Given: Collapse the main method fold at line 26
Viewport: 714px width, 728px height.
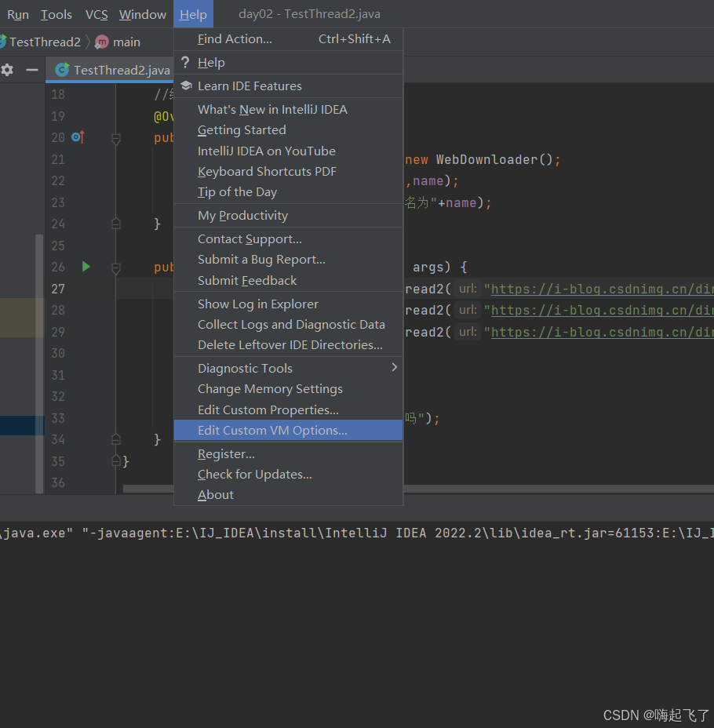Looking at the screenshot, I should (116, 268).
